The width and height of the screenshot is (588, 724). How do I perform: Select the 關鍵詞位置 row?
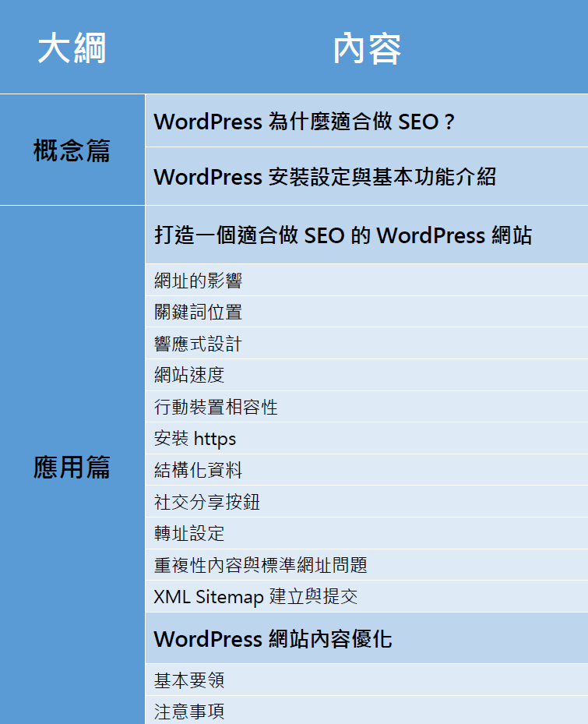198,312
